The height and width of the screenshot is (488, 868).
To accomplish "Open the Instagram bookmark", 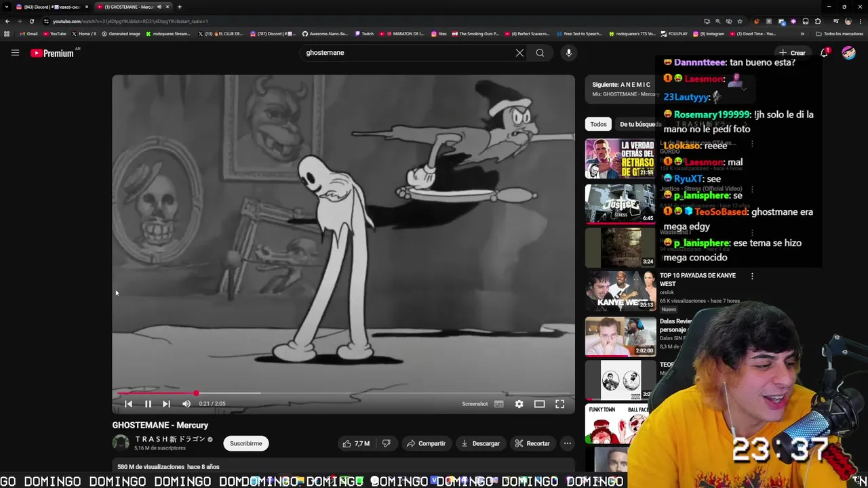I will point(709,34).
